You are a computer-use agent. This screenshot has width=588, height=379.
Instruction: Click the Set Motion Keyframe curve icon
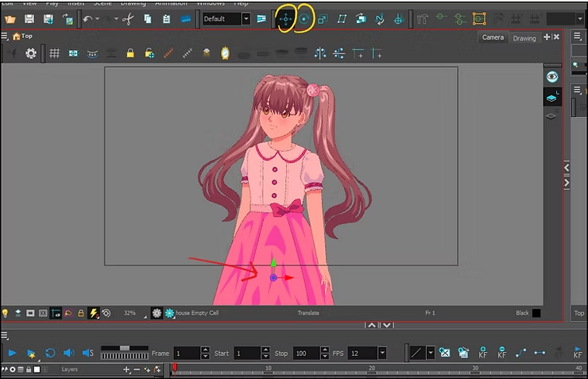coord(520,353)
